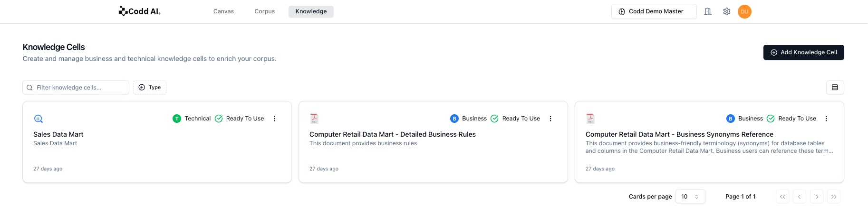
Task: Go to the next page of cards
Action: pos(817,197)
